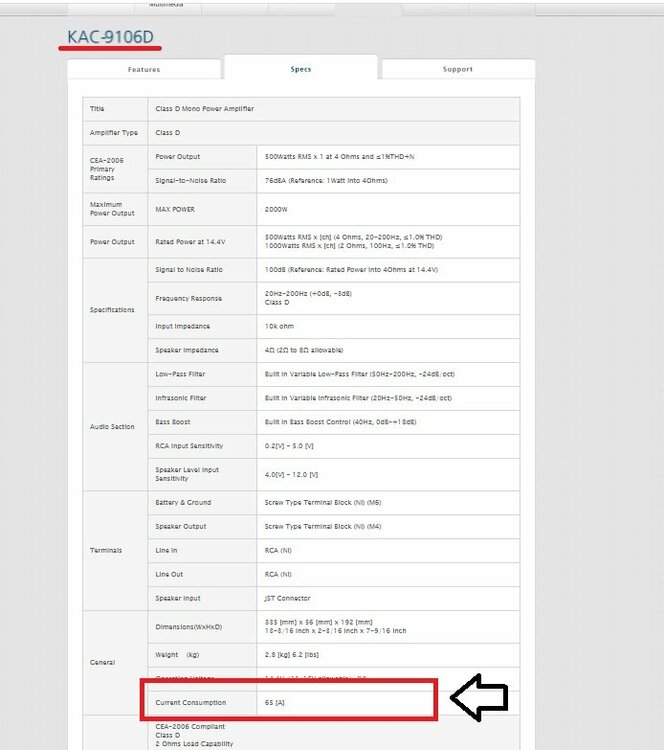Click the Built in Variable Infrasonic Filter value
The width and height of the screenshot is (664, 750).
pos(358,397)
